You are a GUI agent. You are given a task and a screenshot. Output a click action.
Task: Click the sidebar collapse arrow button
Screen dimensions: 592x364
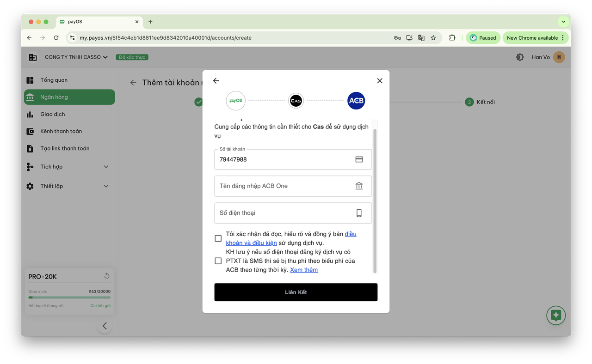pyautogui.click(x=105, y=326)
